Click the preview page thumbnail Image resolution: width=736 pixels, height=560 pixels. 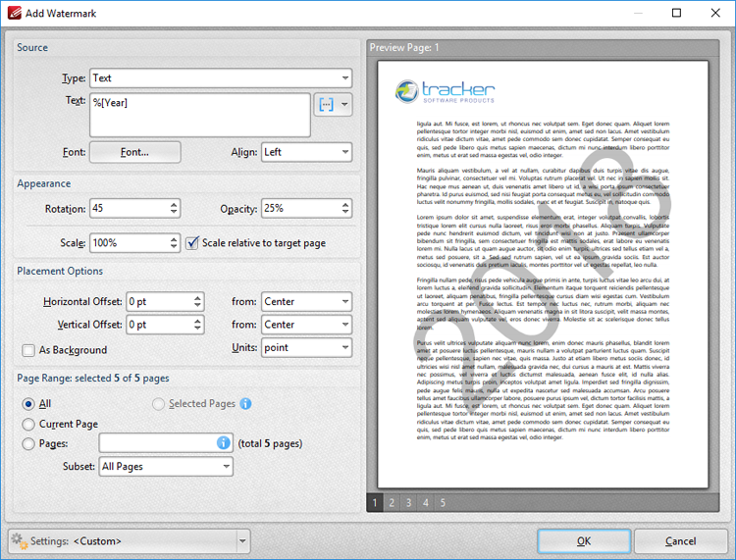[x=543, y=275]
